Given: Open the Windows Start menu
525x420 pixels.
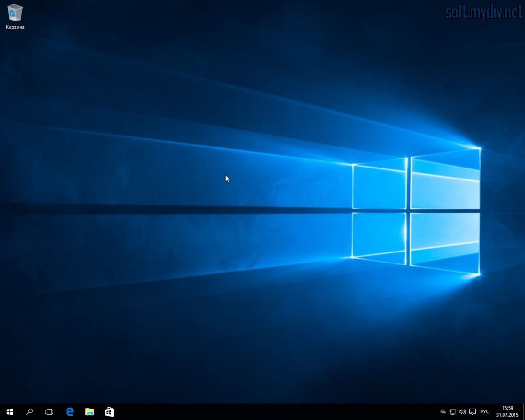Looking at the screenshot, I should coord(10,411).
